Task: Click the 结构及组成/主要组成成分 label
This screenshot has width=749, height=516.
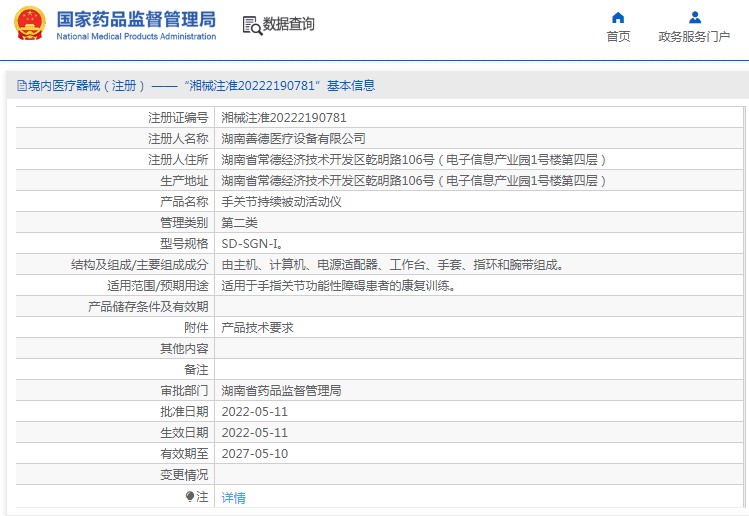Action: coord(139,265)
